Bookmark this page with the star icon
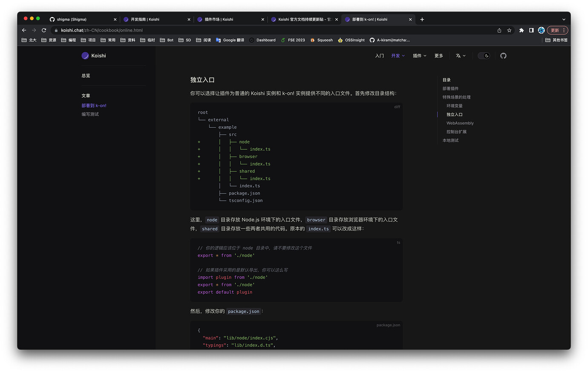Screen dimensions: 588x372 click(509, 30)
